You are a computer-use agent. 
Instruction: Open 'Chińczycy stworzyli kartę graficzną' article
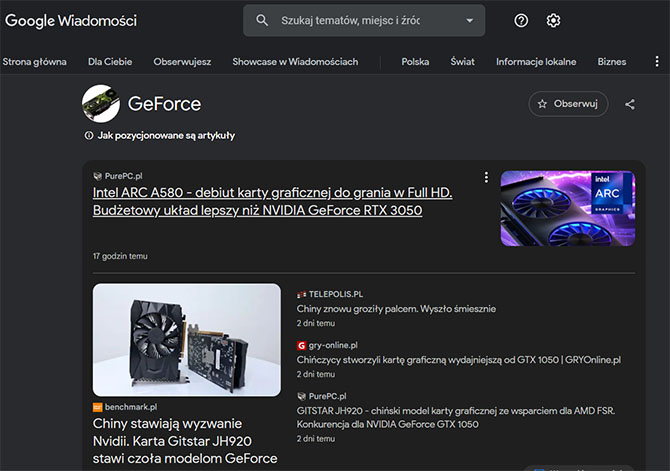click(x=459, y=360)
